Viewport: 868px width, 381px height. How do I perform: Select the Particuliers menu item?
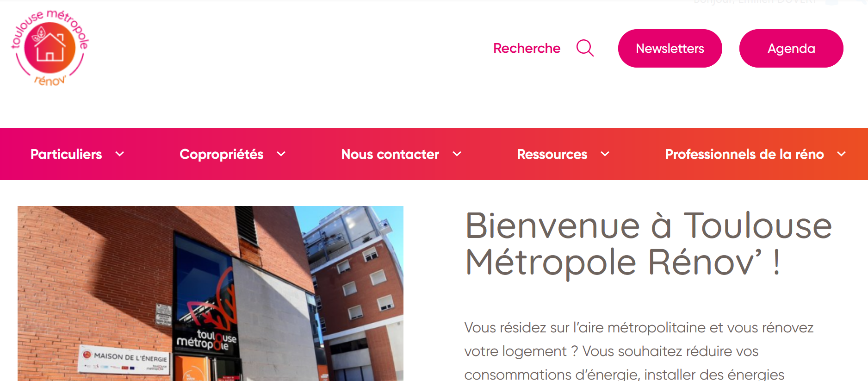click(x=66, y=154)
